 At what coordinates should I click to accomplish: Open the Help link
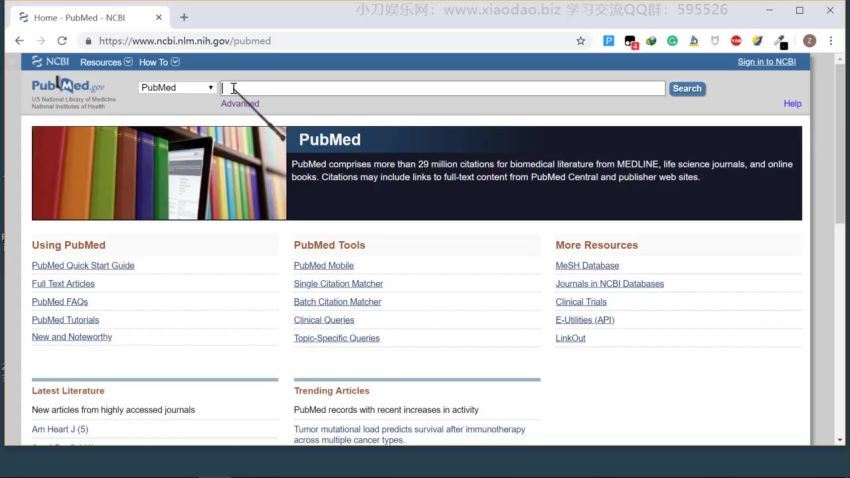point(792,104)
